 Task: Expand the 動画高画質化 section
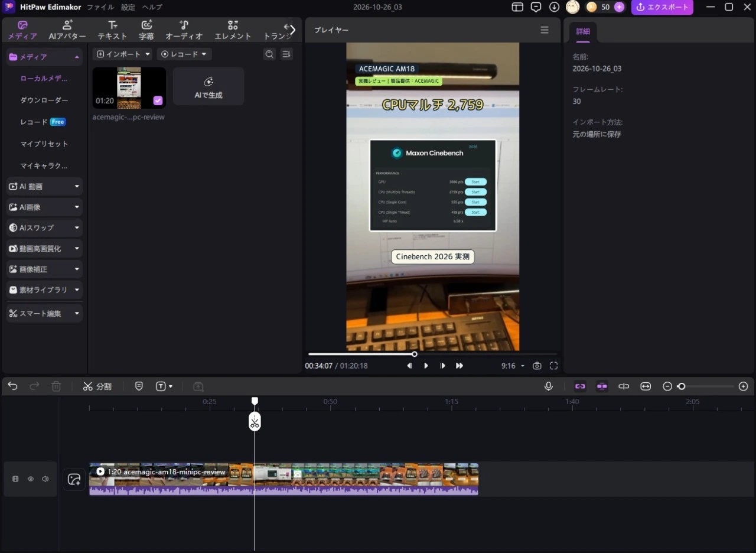click(x=44, y=249)
